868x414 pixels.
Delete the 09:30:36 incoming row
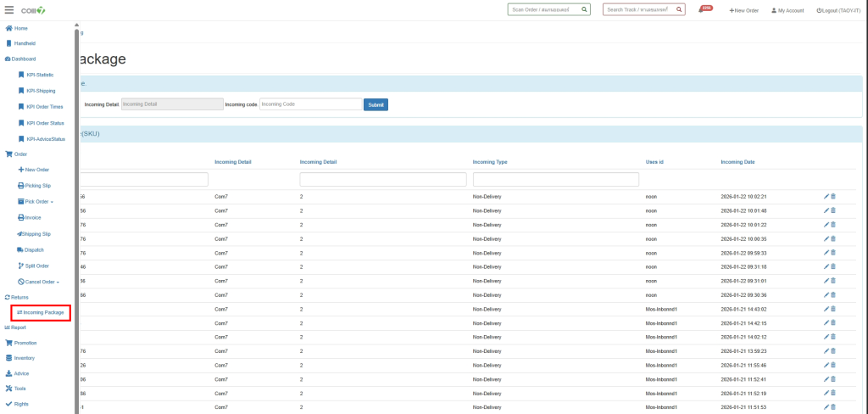[x=833, y=295]
